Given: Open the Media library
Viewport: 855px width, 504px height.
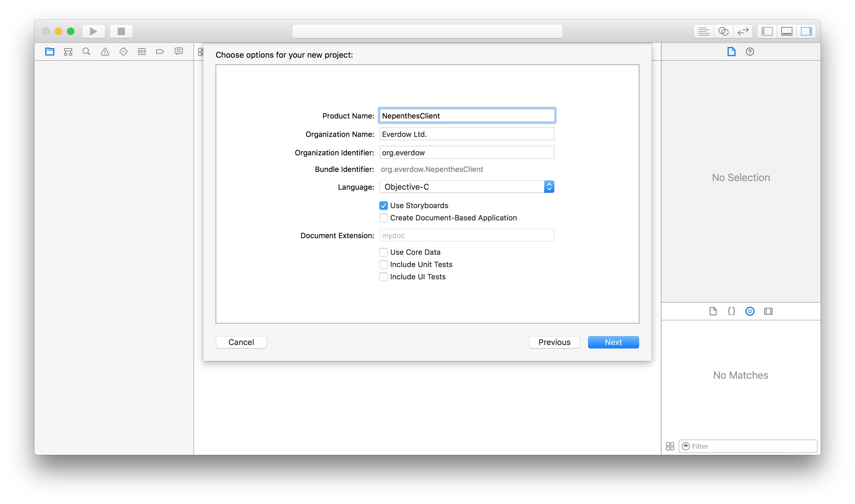Looking at the screenshot, I should coord(768,312).
